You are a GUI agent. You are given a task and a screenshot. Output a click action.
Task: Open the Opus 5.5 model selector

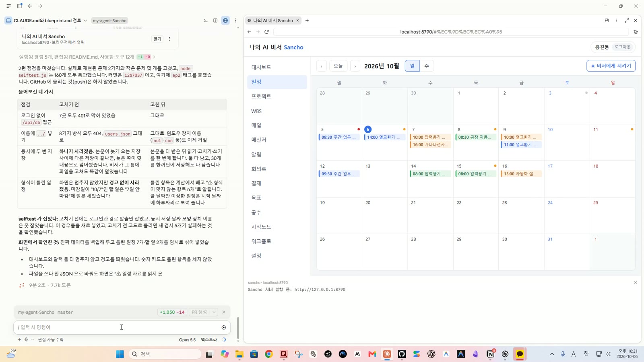coord(187,339)
